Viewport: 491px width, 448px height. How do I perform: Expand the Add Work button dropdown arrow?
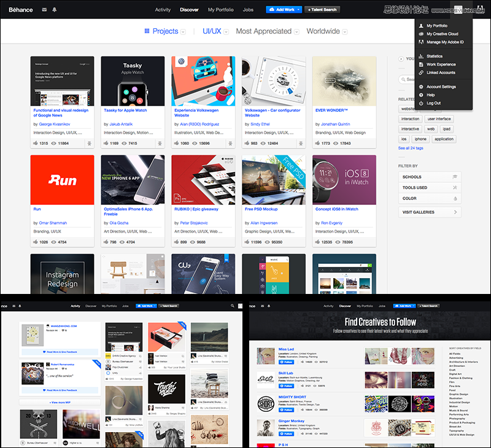click(x=298, y=10)
